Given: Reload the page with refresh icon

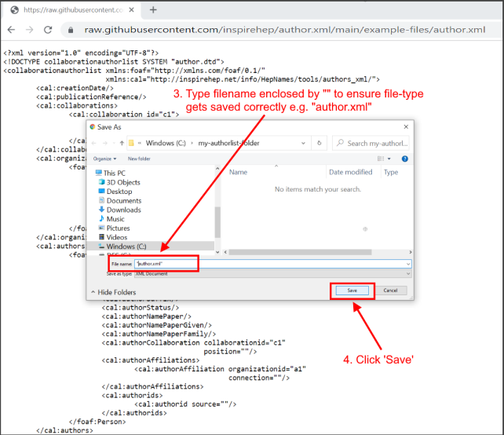Looking at the screenshot, I should [x=48, y=30].
